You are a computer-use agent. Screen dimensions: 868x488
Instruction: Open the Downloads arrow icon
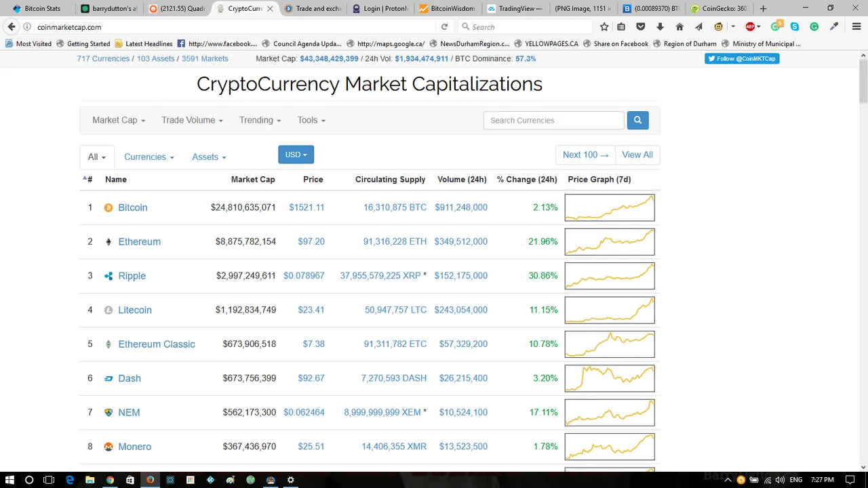coord(660,27)
